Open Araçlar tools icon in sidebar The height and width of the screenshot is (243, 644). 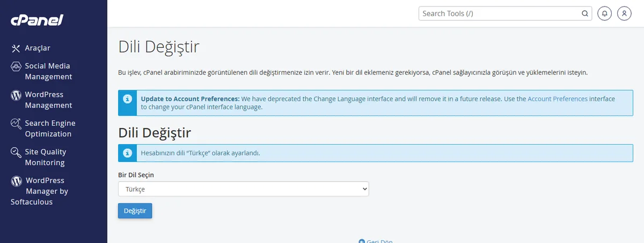[x=16, y=48]
